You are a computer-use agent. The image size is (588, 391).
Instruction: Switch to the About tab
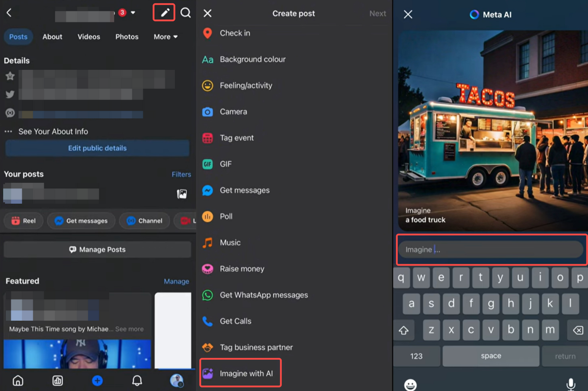tap(52, 37)
